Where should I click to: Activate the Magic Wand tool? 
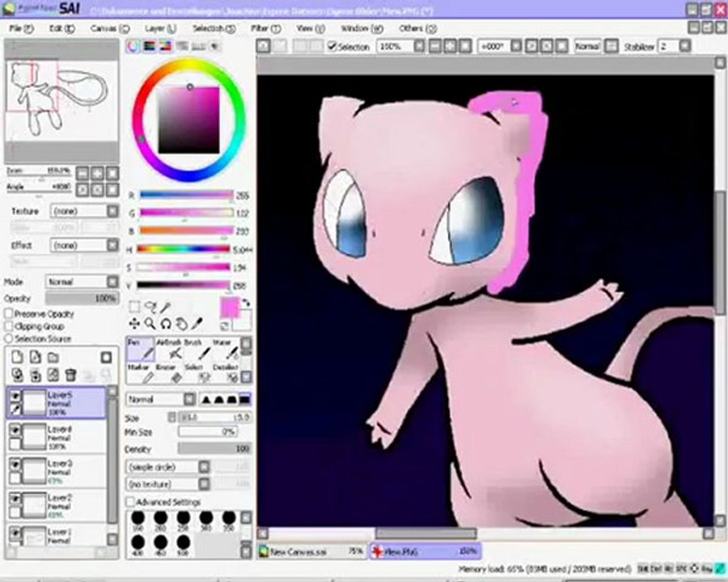166,307
